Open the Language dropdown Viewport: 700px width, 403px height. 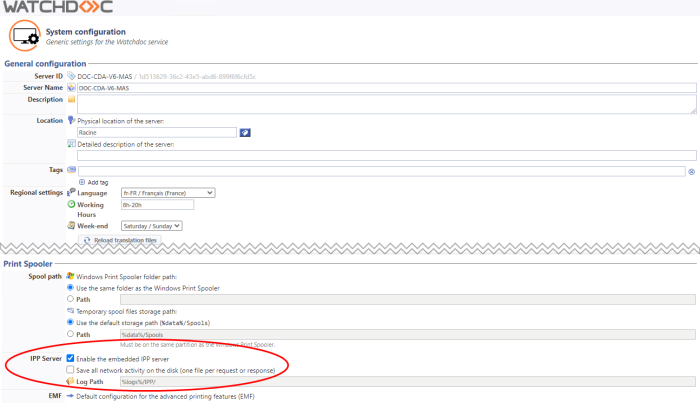[167, 192]
